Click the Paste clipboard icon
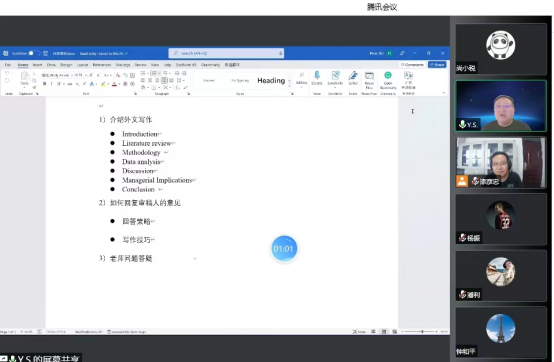 [x=24, y=78]
